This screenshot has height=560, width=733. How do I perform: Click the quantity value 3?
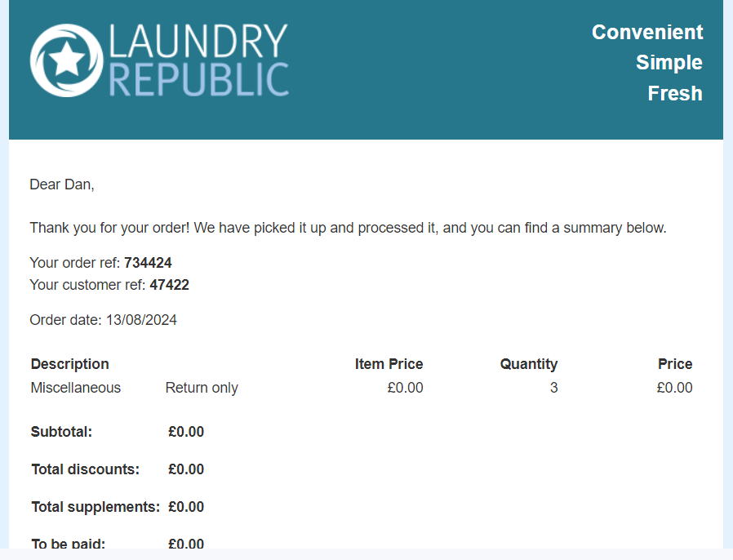tap(553, 388)
